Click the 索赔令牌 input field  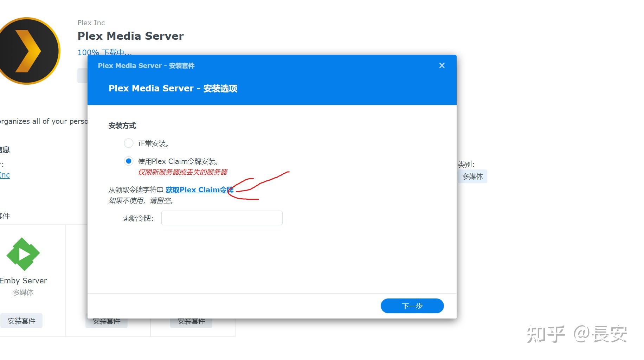coord(221,218)
